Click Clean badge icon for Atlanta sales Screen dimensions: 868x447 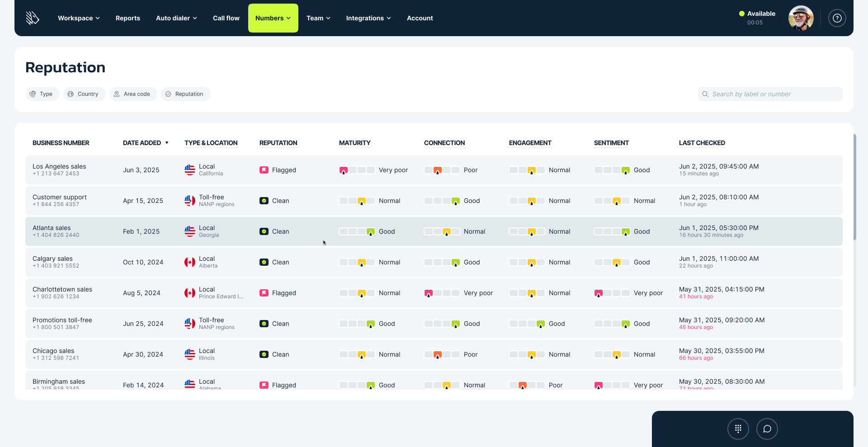[264, 231]
